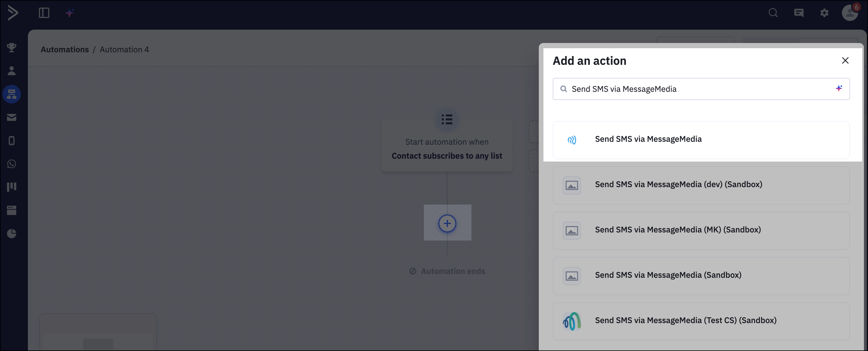Screen dimensions: 868x351
Task: Click placeholder image icon for (dev) (Sandbox)
Action: (572, 185)
